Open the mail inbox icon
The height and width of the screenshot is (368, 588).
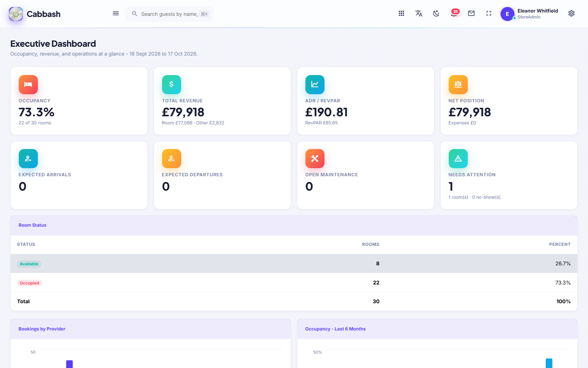pos(471,14)
